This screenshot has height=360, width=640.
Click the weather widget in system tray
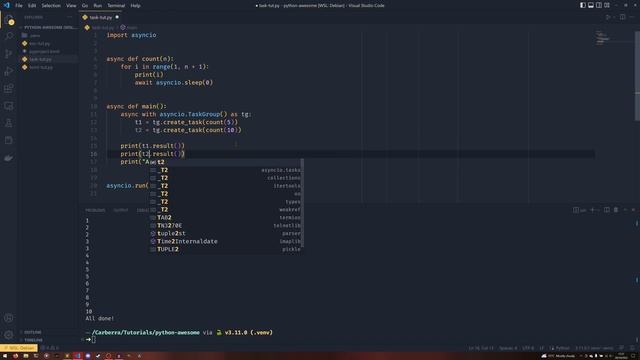(x=558, y=356)
